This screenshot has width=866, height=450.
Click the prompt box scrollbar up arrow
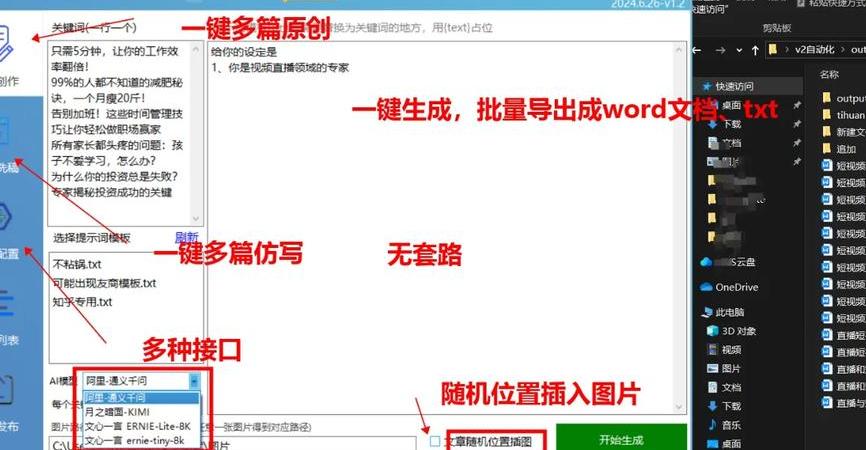680,50
